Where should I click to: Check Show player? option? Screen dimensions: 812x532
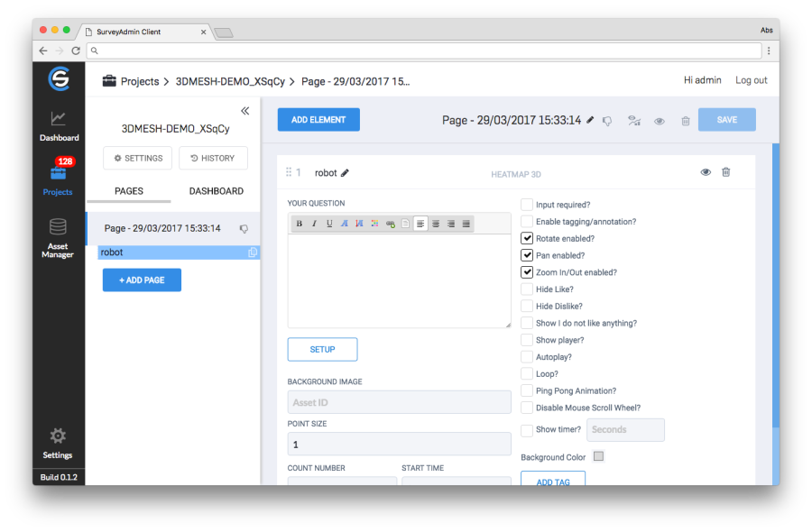(x=527, y=339)
